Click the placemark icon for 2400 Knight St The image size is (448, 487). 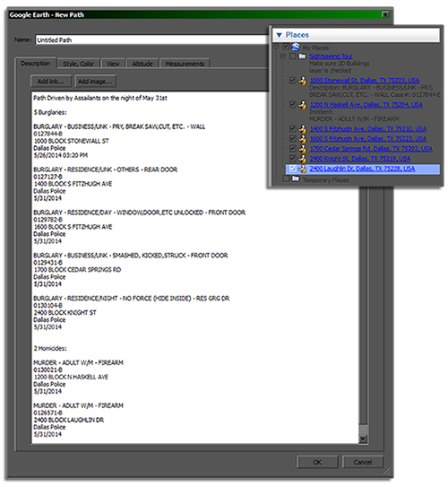(302, 159)
